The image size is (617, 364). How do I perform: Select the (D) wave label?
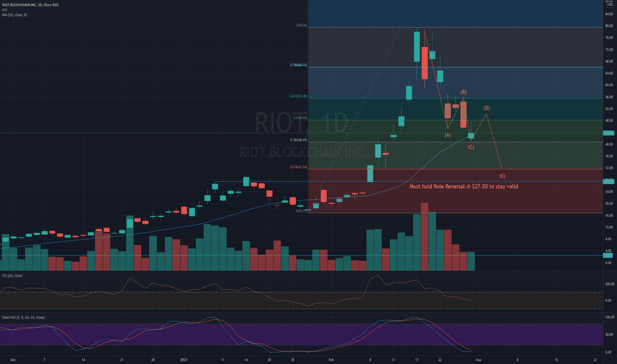pyautogui.click(x=487, y=108)
